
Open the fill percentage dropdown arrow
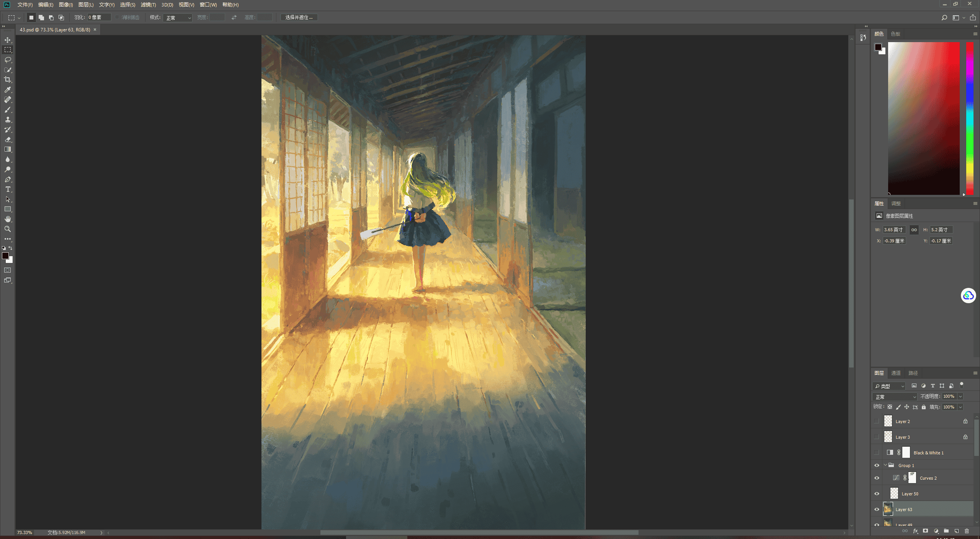pyautogui.click(x=960, y=407)
